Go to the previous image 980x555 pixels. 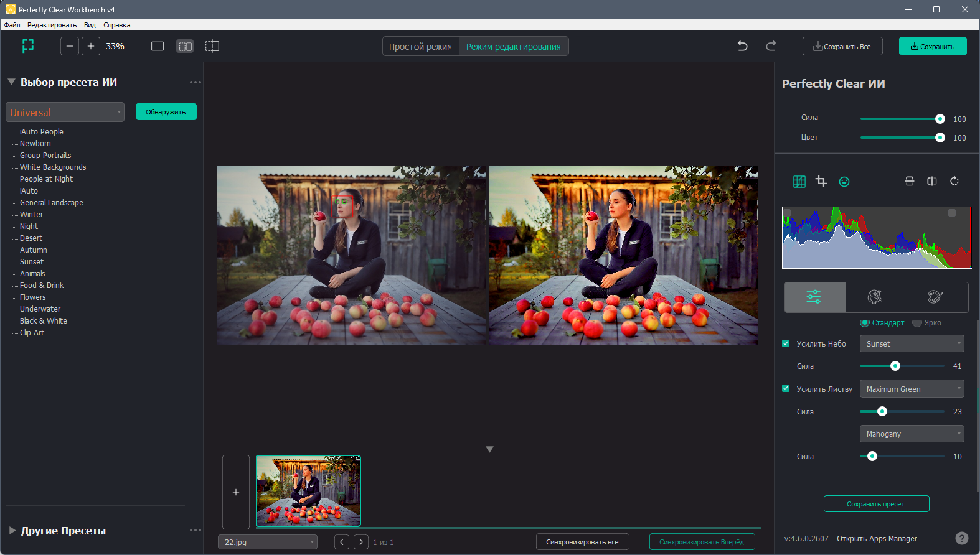[x=342, y=542]
